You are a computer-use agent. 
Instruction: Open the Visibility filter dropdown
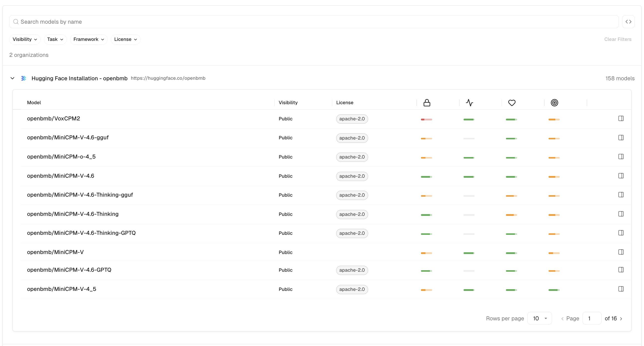25,39
